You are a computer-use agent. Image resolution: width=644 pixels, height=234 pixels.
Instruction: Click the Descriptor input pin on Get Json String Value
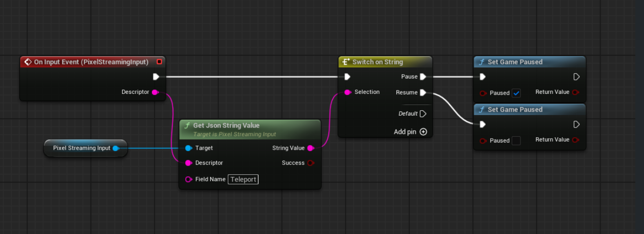pos(188,163)
